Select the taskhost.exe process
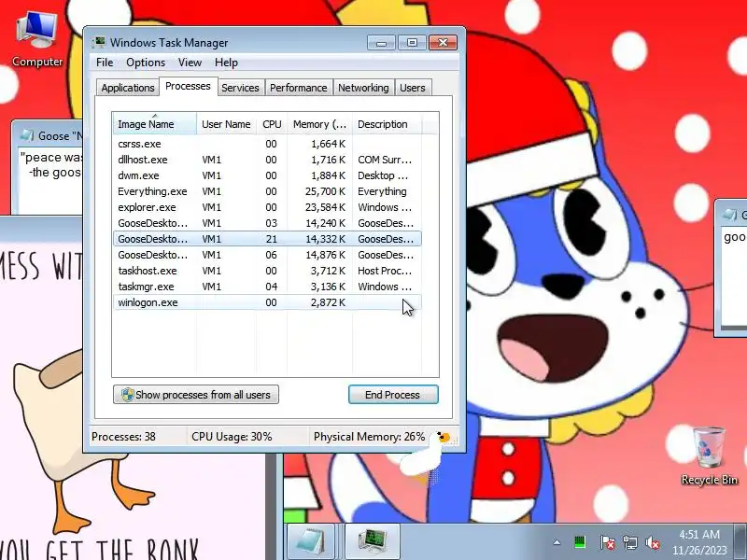 click(x=267, y=271)
